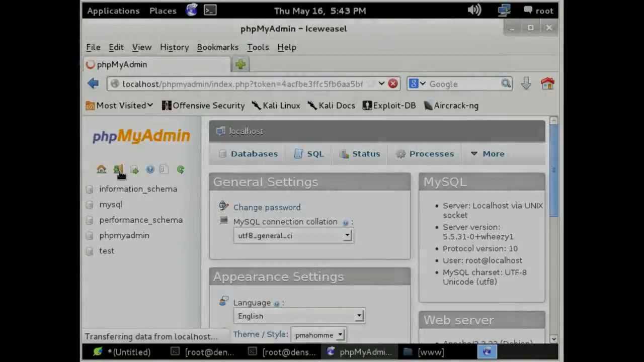The width and height of the screenshot is (644, 362).
Task: Open the Kali Linux bookmark
Action: click(x=276, y=106)
